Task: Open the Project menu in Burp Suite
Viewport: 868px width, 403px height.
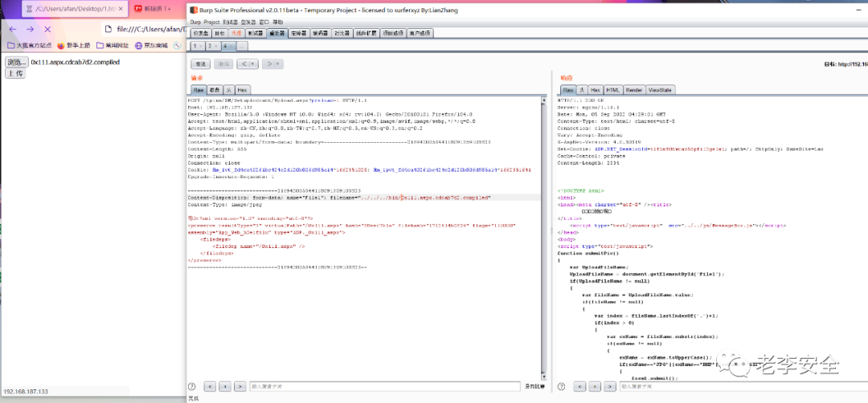Action: 211,22
